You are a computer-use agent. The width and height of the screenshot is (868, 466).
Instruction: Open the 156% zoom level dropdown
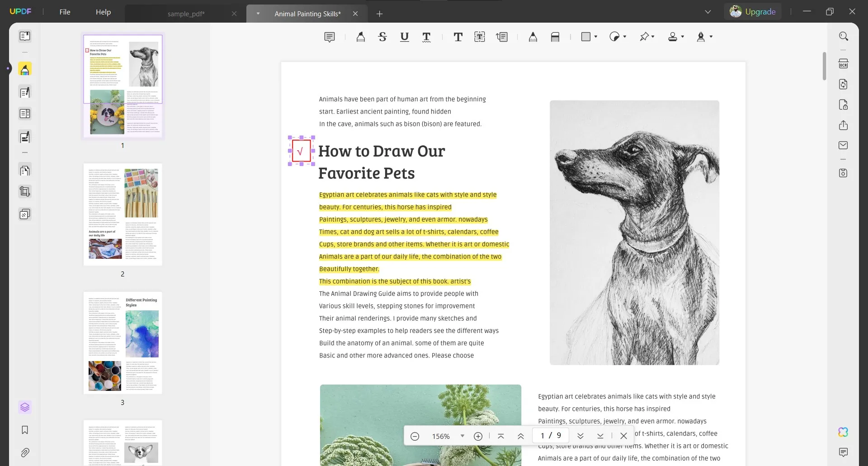click(x=462, y=436)
